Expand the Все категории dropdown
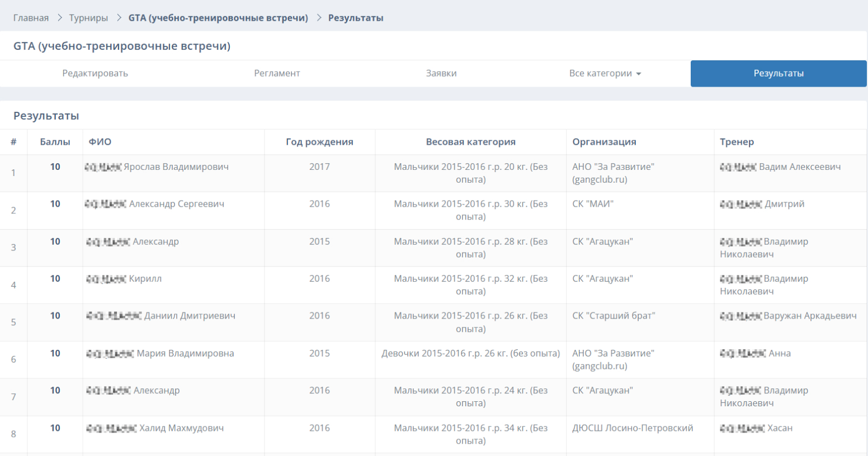The height and width of the screenshot is (456, 868). 601,73
